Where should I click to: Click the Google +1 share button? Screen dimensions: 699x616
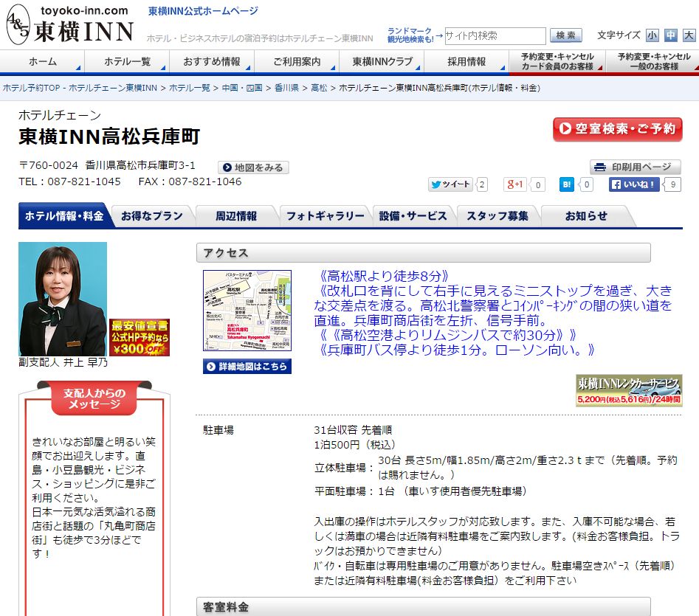click(515, 184)
